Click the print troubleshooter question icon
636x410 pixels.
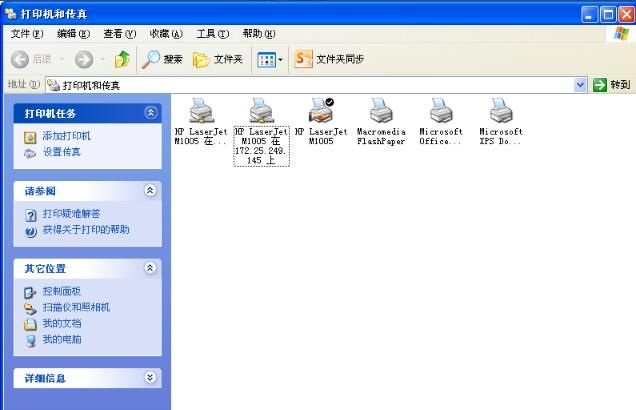[31, 215]
